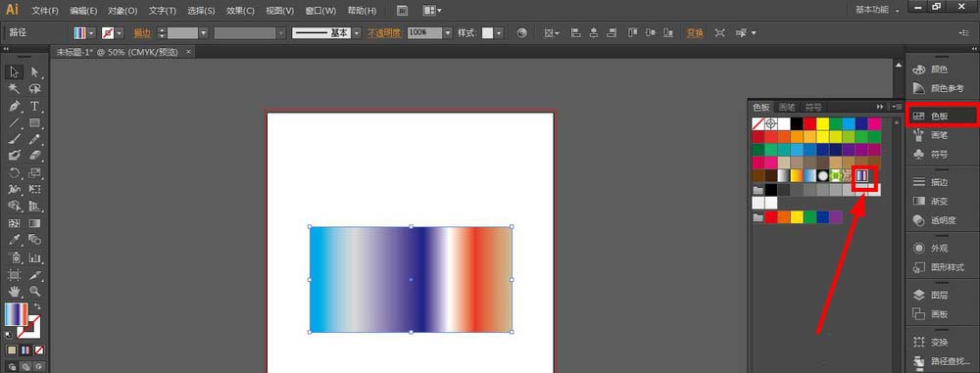The height and width of the screenshot is (373, 980).
Task: Select the Paintbrush tool
Action: pos(15,139)
